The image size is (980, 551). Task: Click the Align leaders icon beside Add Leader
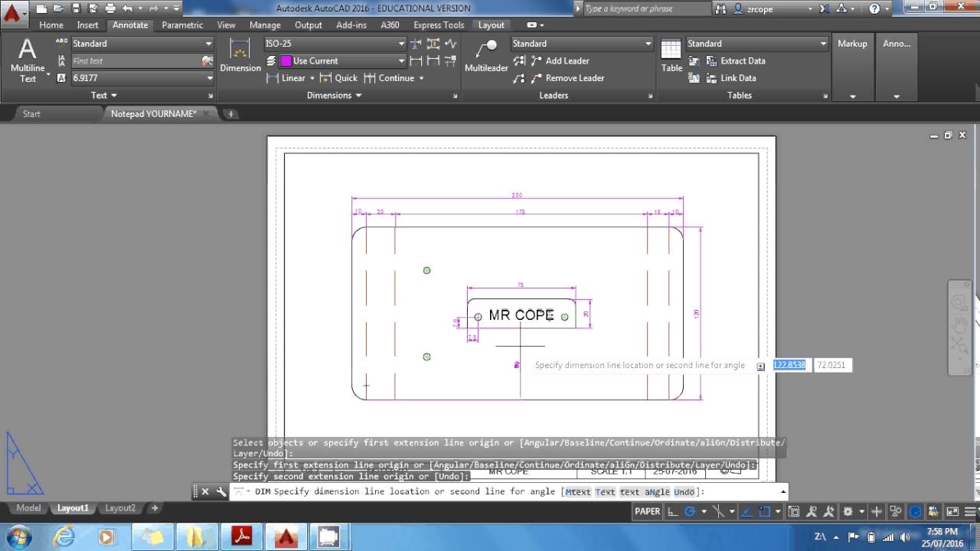pyautogui.click(x=520, y=60)
